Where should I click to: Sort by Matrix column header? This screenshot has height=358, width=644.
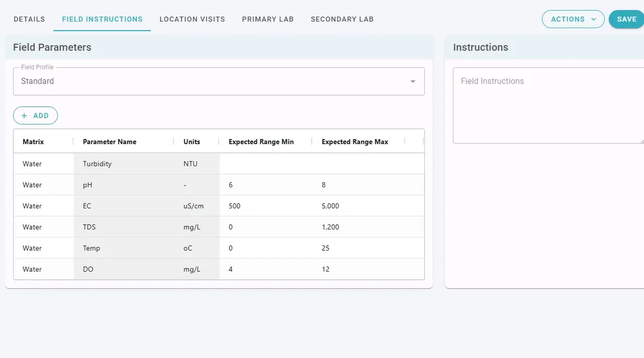[33, 142]
